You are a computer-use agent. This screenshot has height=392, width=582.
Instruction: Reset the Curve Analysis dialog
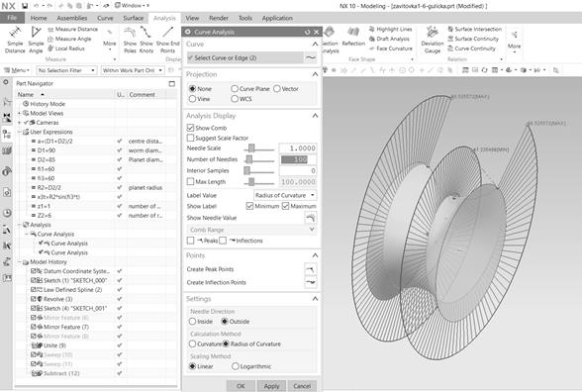[307, 32]
